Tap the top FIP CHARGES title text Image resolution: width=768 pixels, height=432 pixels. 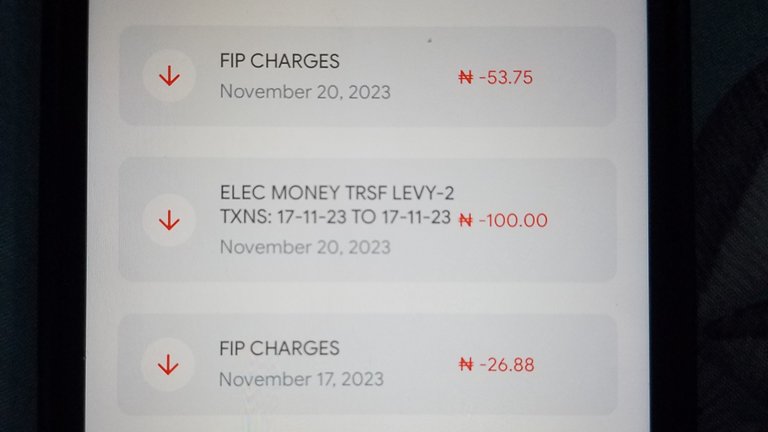click(x=279, y=61)
